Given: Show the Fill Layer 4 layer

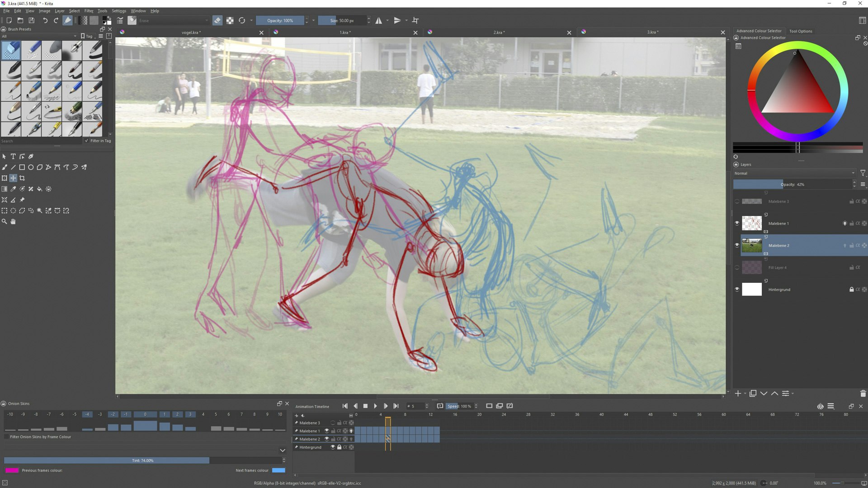Looking at the screenshot, I should pyautogui.click(x=737, y=267).
